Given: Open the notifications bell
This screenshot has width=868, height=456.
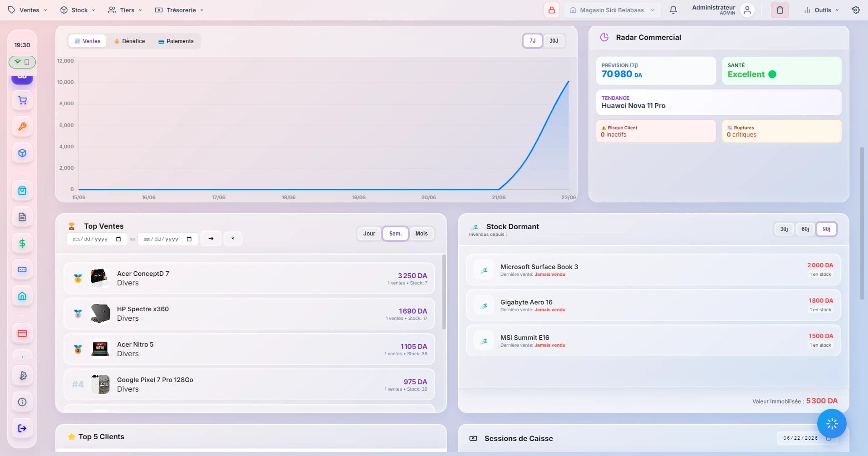Looking at the screenshot, I should coord(673,10).
